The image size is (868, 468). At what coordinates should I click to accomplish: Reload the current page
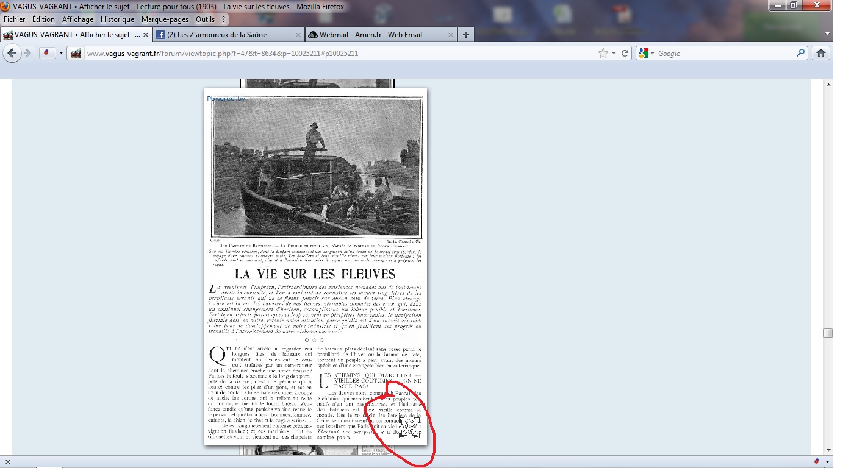tap(625, 54)
